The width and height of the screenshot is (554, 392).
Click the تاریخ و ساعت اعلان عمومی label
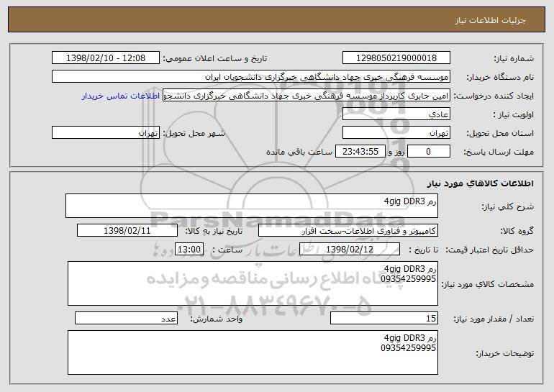coord(215,58)
